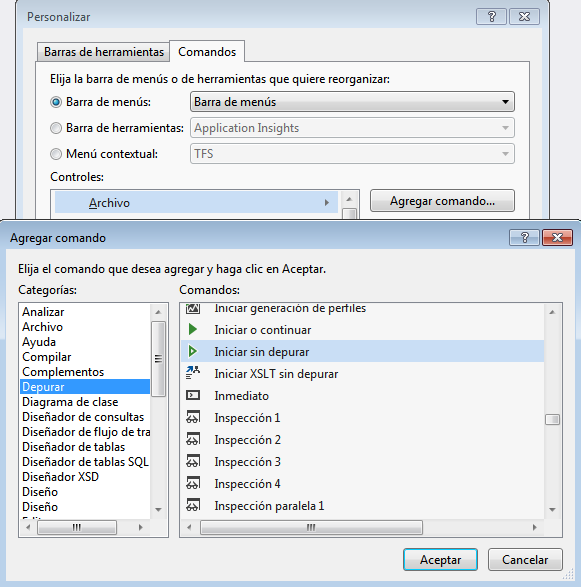This screenshot has height=587, width=581.
Task: Select the Barra de menús radio button
Action: point(56,102)
